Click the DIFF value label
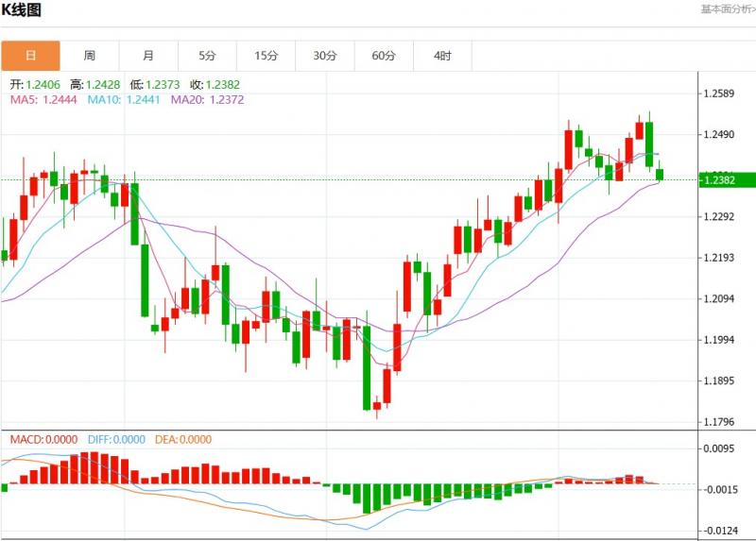 pyautogui.click(x=119, y=439)
